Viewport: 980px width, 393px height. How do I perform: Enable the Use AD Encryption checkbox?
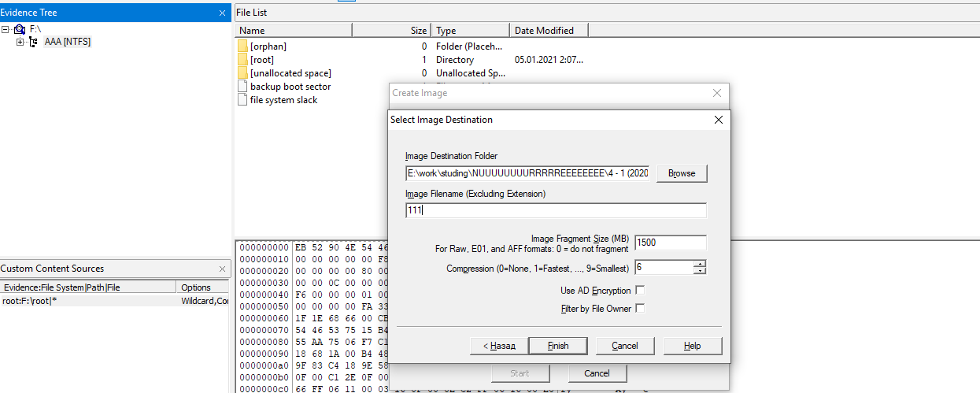[x=640, y=291]
